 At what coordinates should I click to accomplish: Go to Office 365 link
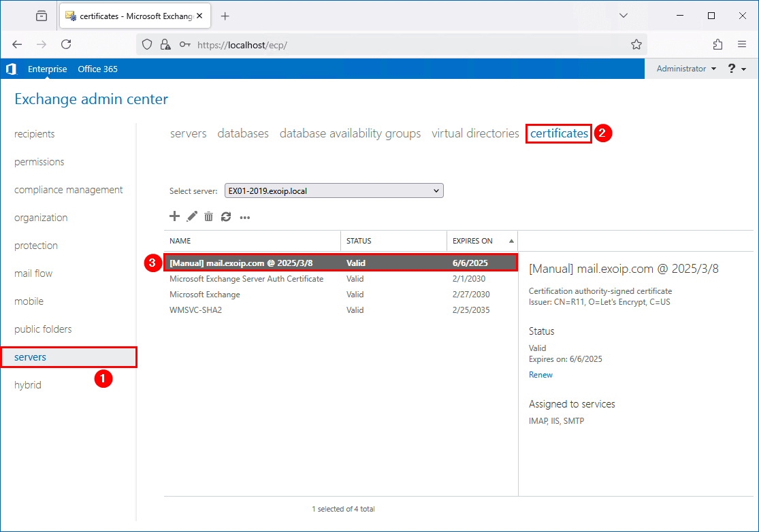pyautogui.click(x=97, y=69)
